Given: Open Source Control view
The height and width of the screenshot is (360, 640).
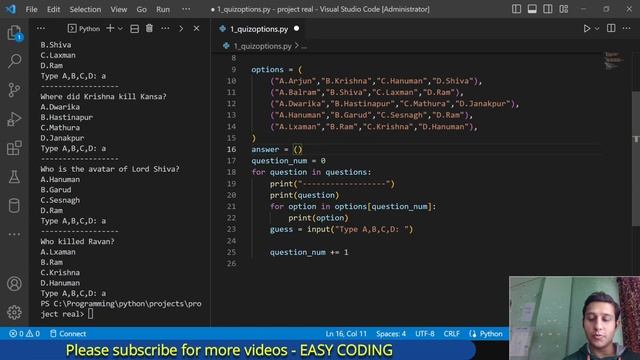Looking at the screenshot, I should click(14, 90).
